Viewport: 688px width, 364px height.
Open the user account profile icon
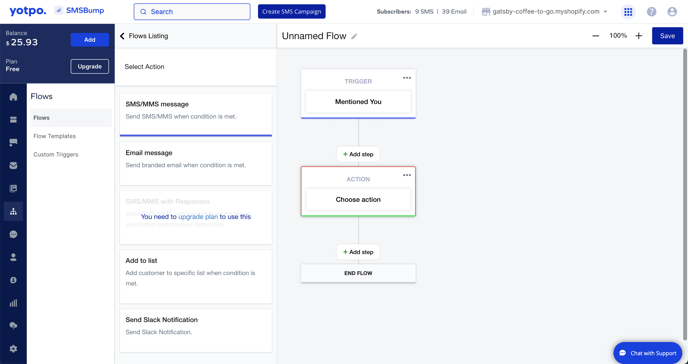point(672,12)
